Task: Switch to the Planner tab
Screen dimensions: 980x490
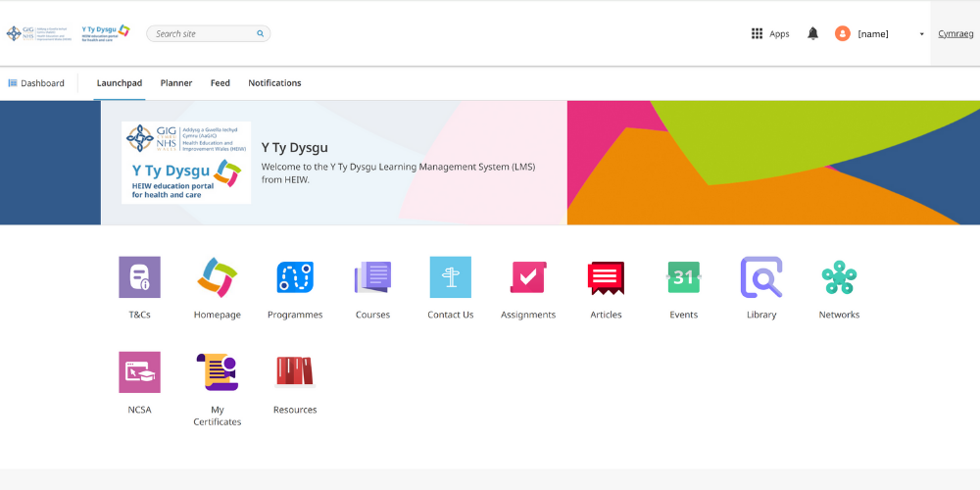Action: tap(176, 83)
